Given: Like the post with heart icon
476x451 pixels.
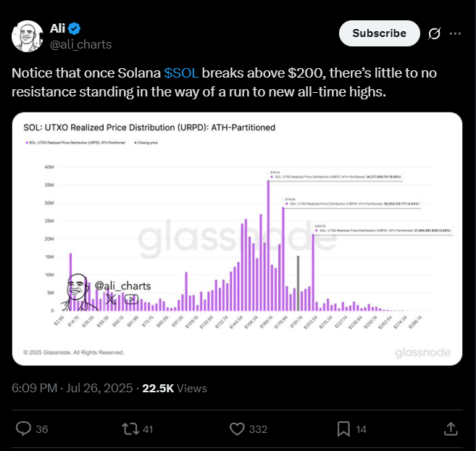Looking at the screenshot, I should click(237, 429).
